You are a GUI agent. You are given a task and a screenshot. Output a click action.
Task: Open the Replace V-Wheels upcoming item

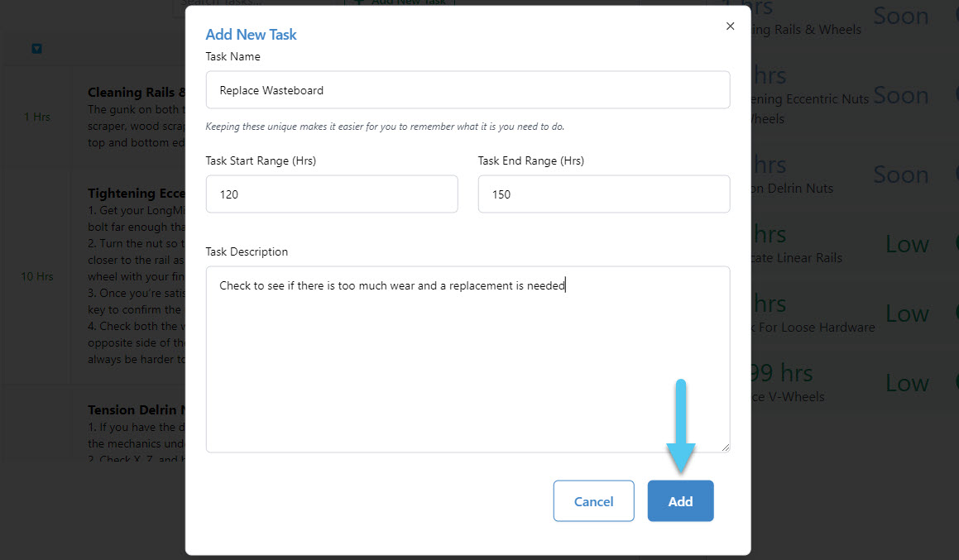[x=788, y=396]
